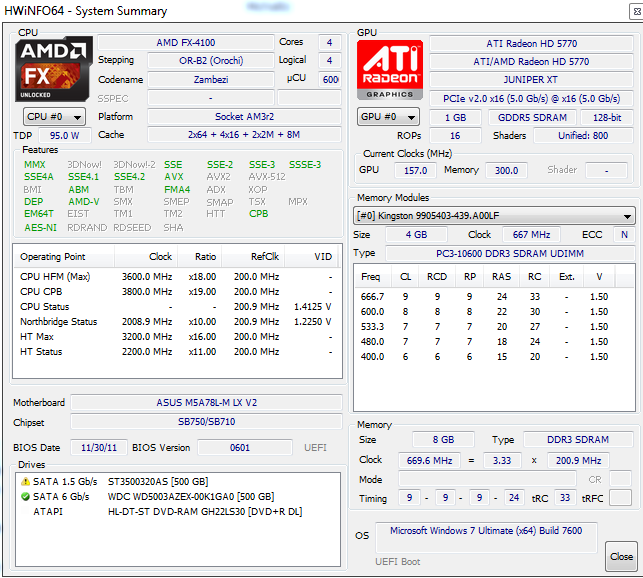643x578 pixels.
Task: Click the warning icon beside SATA 1.5 Gb/s
Action: (25, 482)
